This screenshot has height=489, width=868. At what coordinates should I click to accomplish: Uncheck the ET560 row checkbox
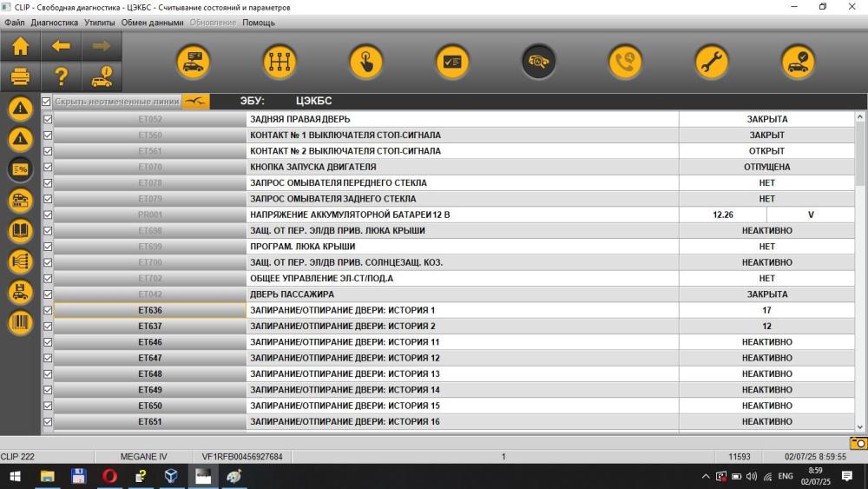48,135
